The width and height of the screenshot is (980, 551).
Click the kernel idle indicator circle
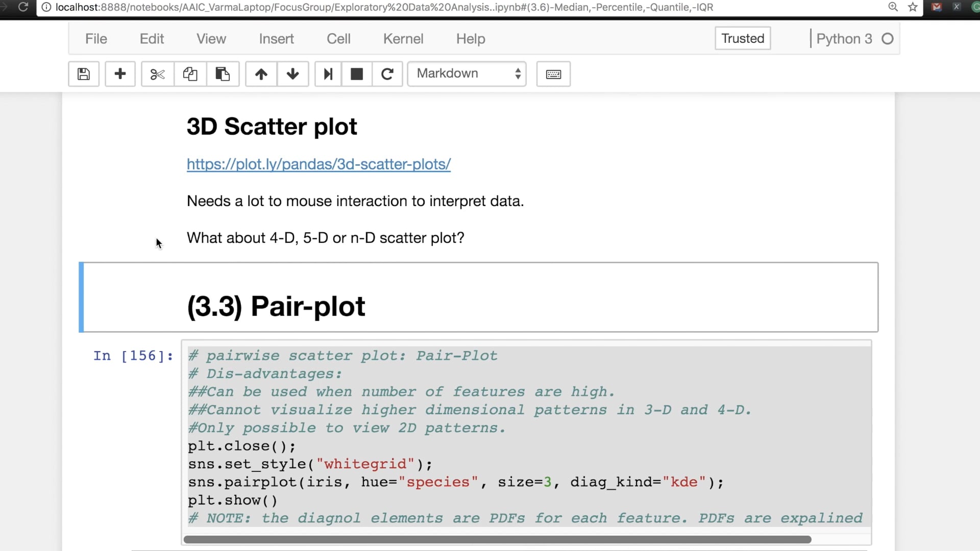tap(888, 39)
